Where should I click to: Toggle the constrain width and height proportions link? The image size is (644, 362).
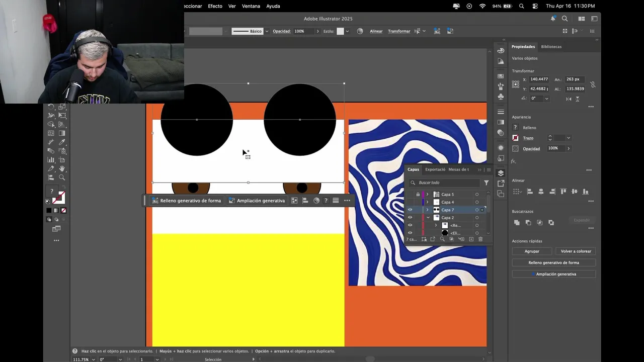593,84
